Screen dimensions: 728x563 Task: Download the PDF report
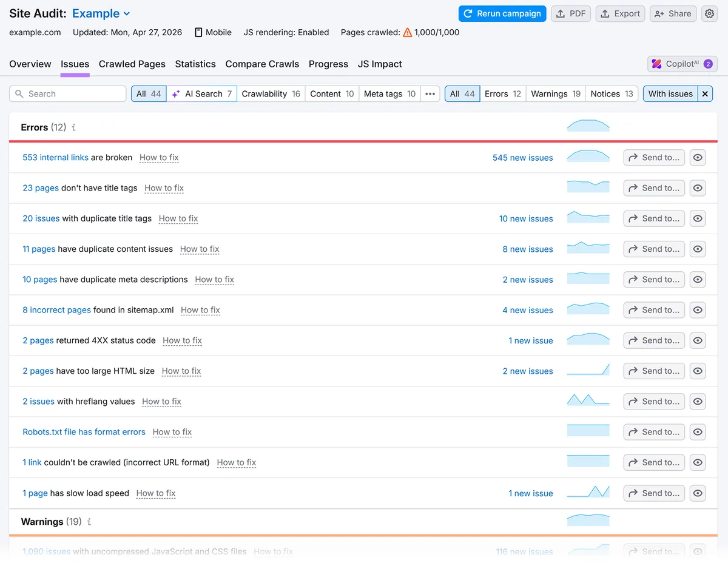571,13
